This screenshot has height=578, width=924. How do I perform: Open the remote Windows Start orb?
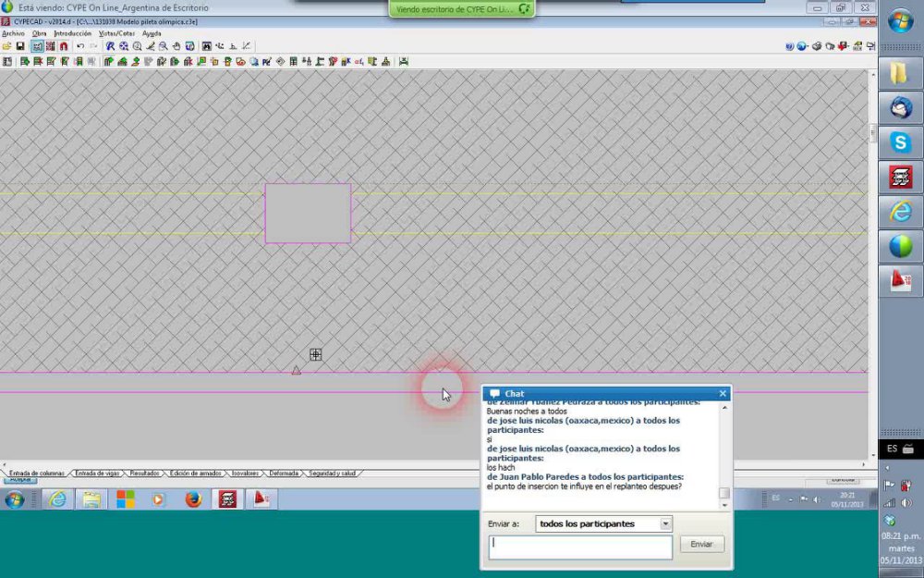14,500
